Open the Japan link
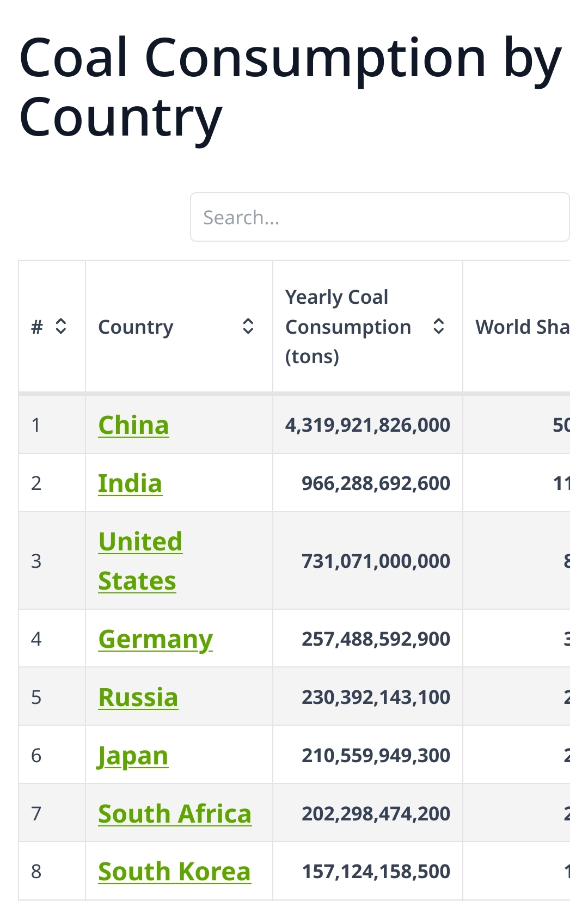 point(133,756)
